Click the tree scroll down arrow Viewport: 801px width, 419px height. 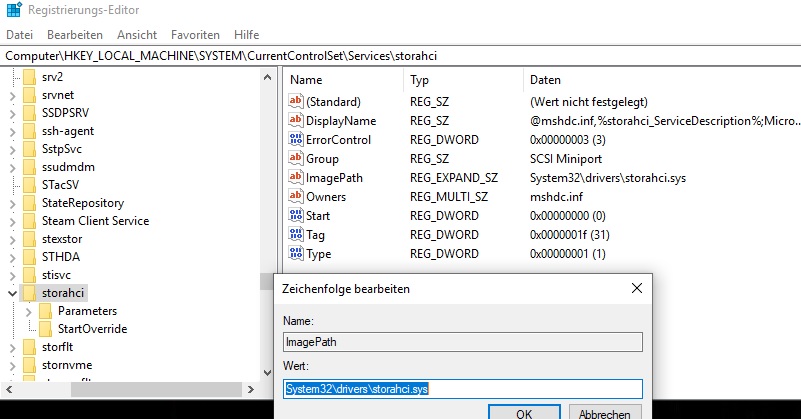267,373
